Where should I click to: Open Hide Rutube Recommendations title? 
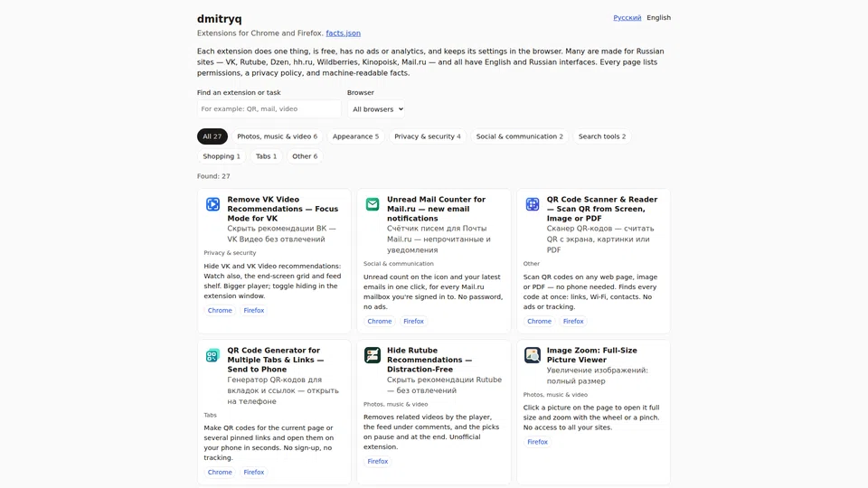point(429,360)
